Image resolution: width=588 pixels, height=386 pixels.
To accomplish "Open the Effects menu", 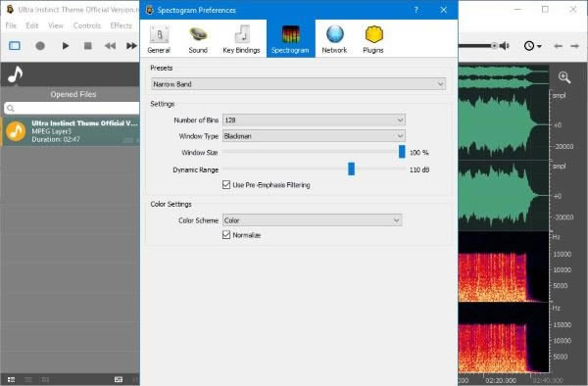I will 121,25.
